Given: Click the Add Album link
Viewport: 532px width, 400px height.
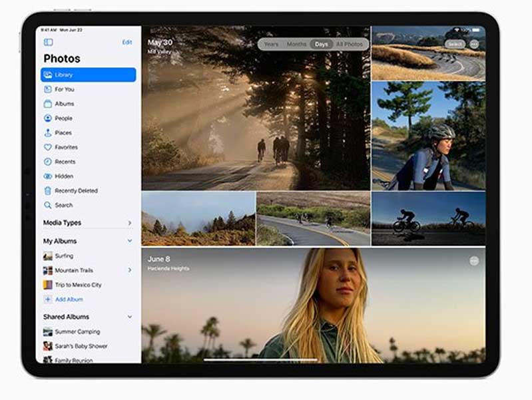Looking at the screenshot, I should coord(69,300).
